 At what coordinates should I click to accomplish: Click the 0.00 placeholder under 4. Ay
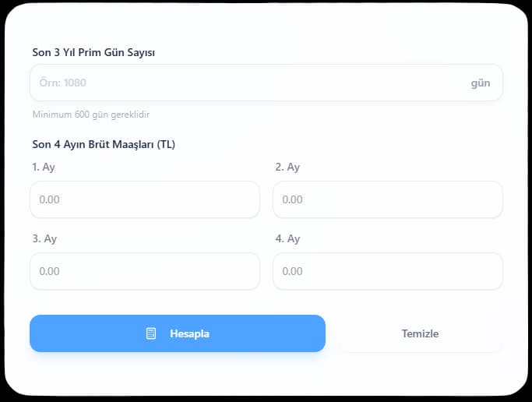click(x=292, y=271)
